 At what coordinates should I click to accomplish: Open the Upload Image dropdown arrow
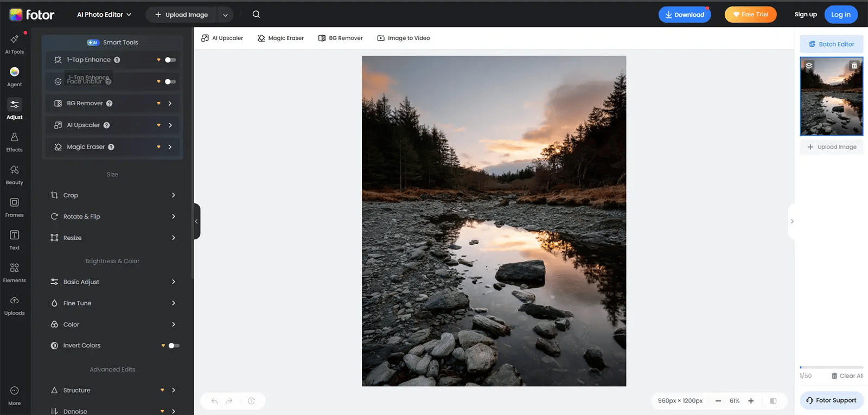[225, 15]
